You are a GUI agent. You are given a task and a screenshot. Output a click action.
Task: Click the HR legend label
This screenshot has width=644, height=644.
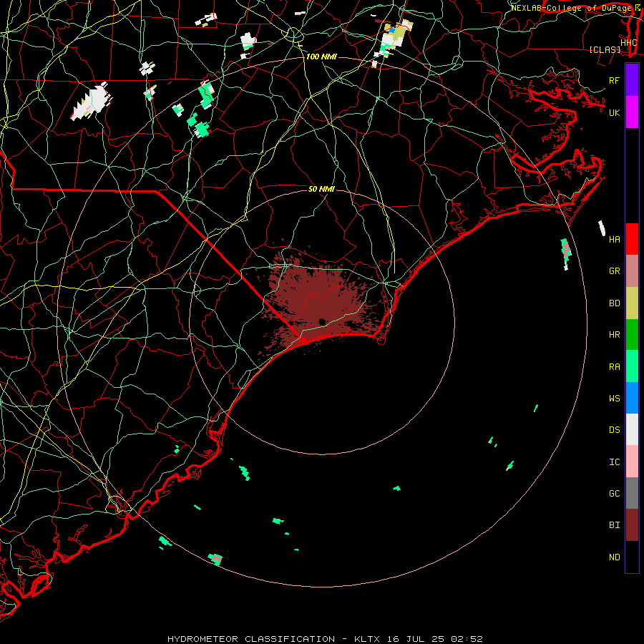point(614,335)
